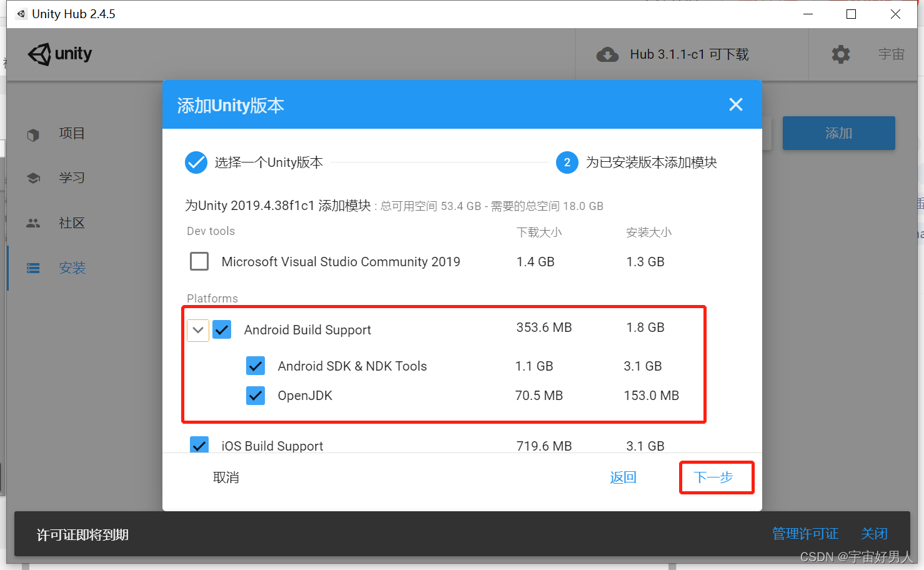This screenshot has width=924, height=570.
Task: Uncheck Android Build Support checkbox
Action: point(222,329)
